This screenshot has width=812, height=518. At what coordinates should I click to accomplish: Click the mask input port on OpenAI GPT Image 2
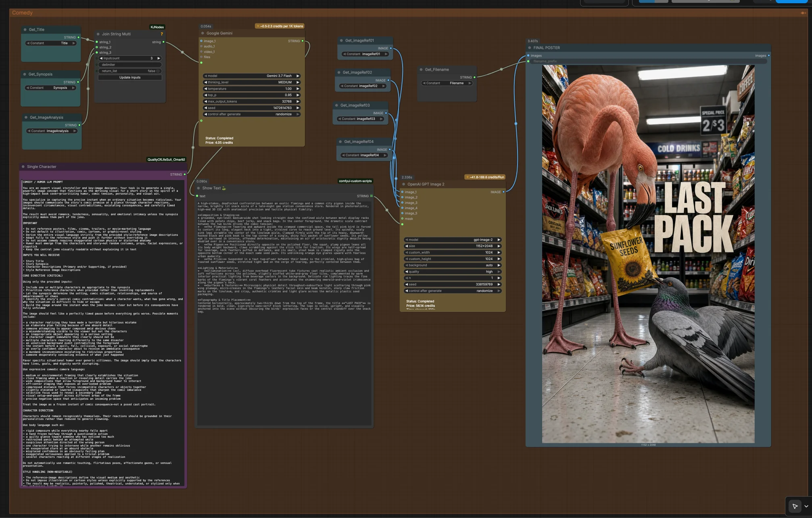click(x=402, y=219)
